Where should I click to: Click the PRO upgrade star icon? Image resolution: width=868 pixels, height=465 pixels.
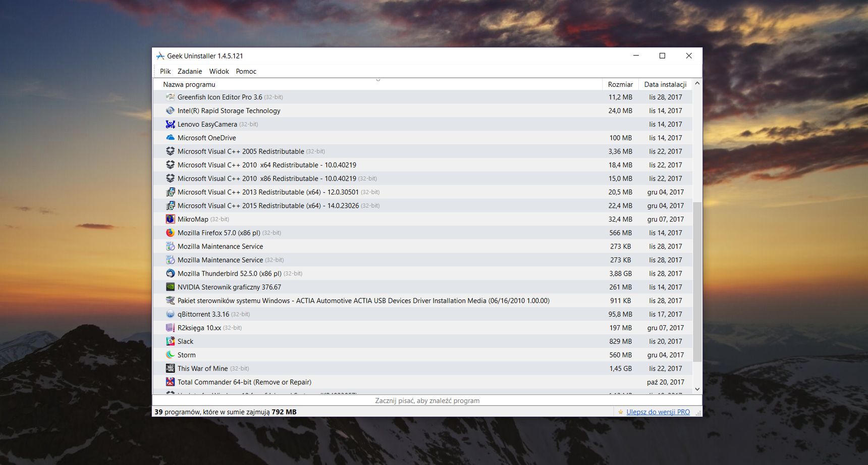click(621, 412)
